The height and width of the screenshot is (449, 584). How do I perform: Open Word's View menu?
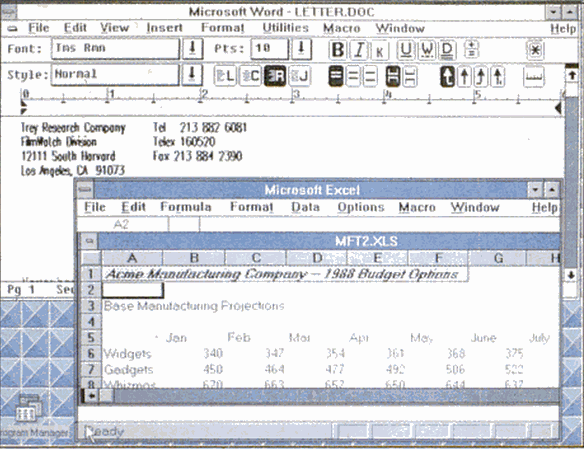(x=114, y=28)
